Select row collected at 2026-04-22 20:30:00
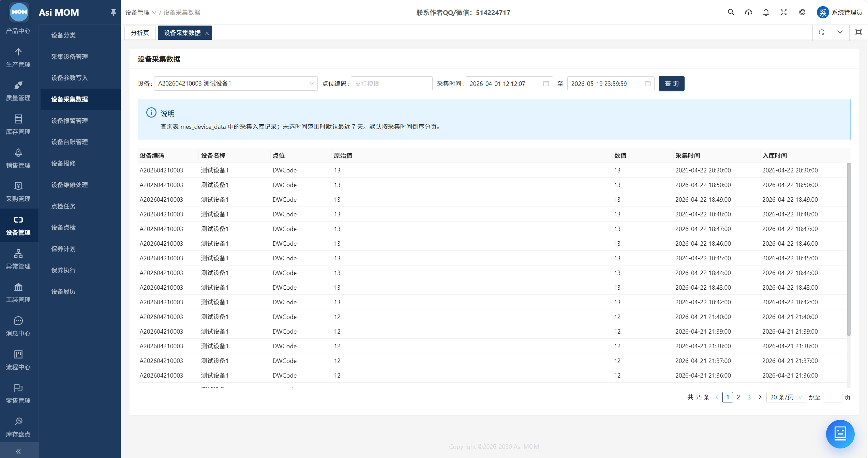Viewport: 868px width, 458px height. pos(492,170)
